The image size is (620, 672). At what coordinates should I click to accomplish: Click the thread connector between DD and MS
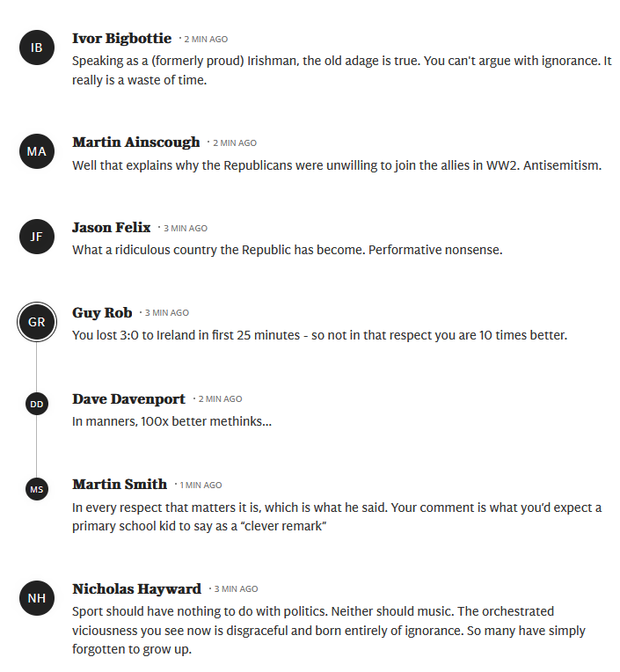pos(36,447)
